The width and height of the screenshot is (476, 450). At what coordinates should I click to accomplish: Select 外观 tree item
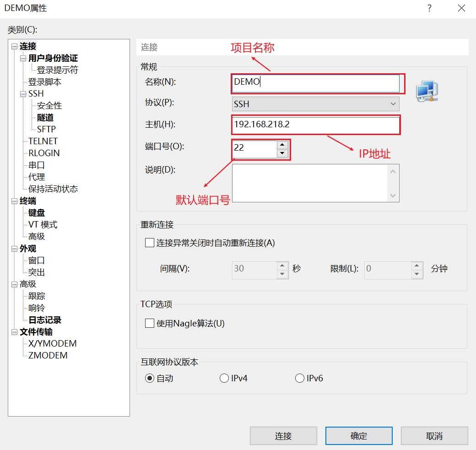(28, 249)
